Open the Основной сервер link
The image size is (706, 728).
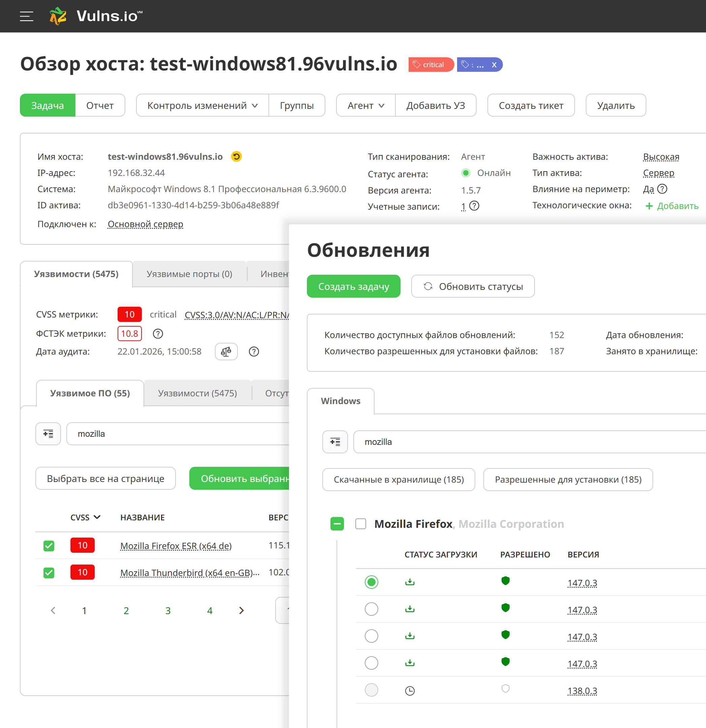[145, 224]
